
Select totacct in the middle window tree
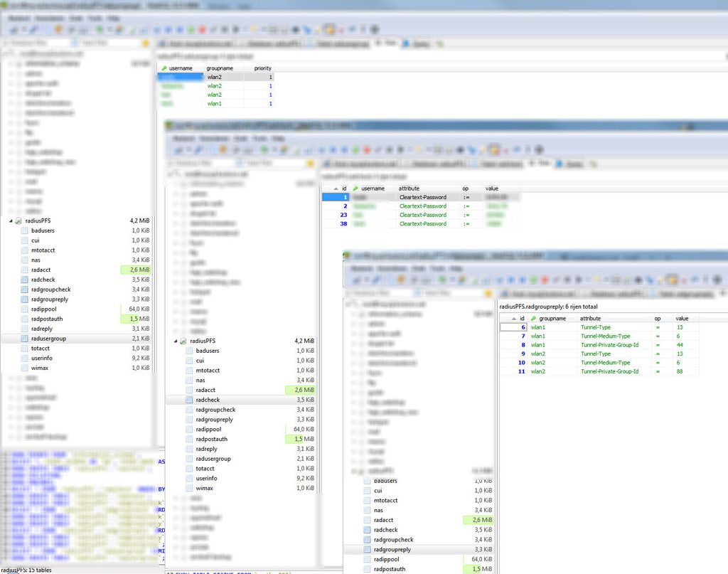(x=205, y=469)
